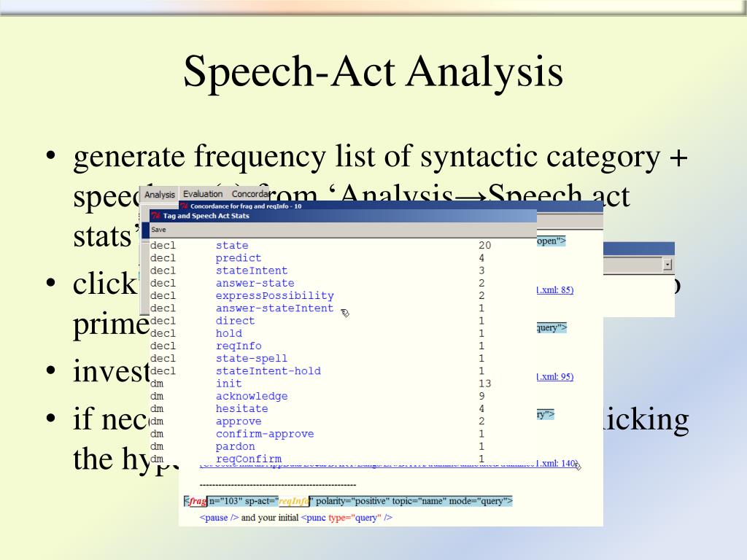The height and width of the screenshot is (560, 747).
Task: Click the Tag and Speech Act Stats title bar
Action: pos(343,216)
